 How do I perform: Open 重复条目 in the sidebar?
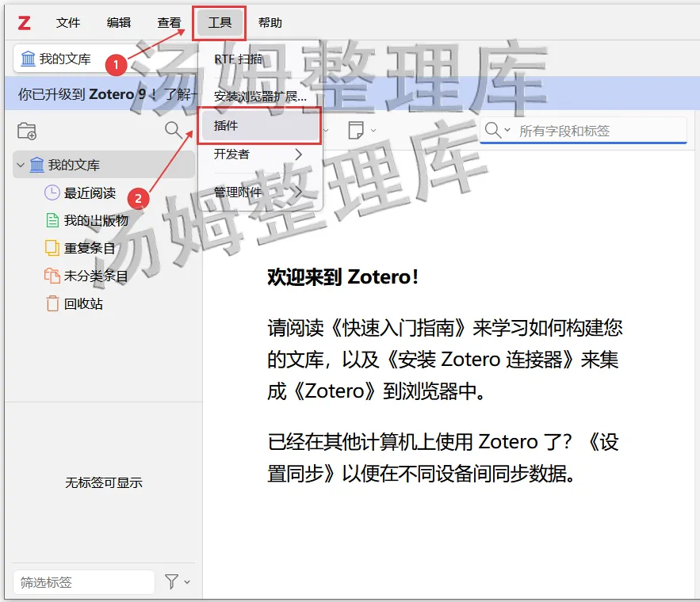(90, 249)
